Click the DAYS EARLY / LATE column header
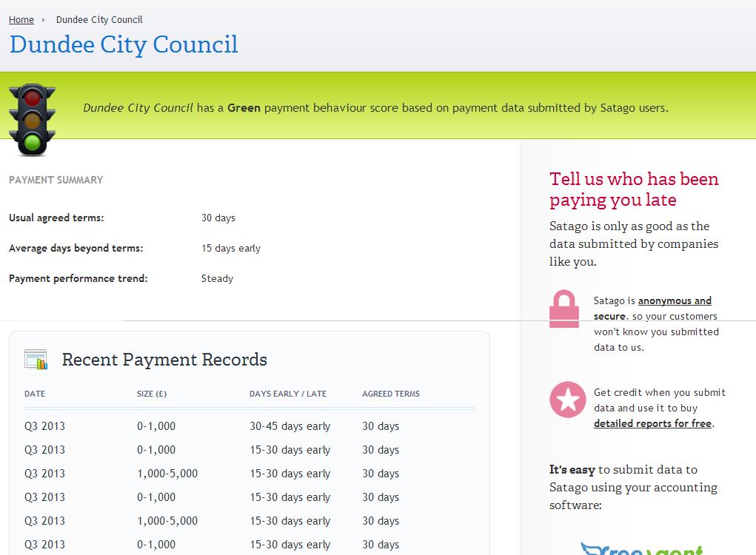The height and width of the screenshot is (555, 756). tap(288, 394)
